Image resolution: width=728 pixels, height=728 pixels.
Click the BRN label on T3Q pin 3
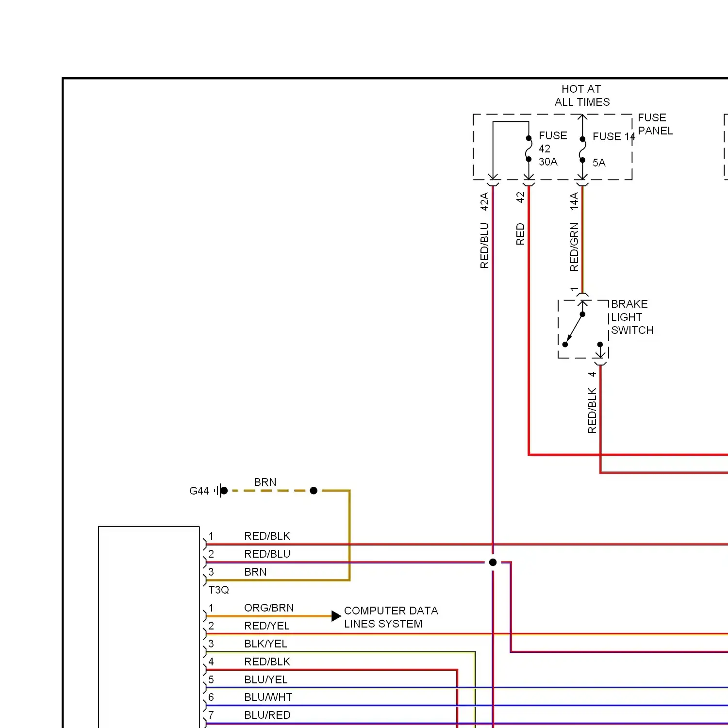255,572
